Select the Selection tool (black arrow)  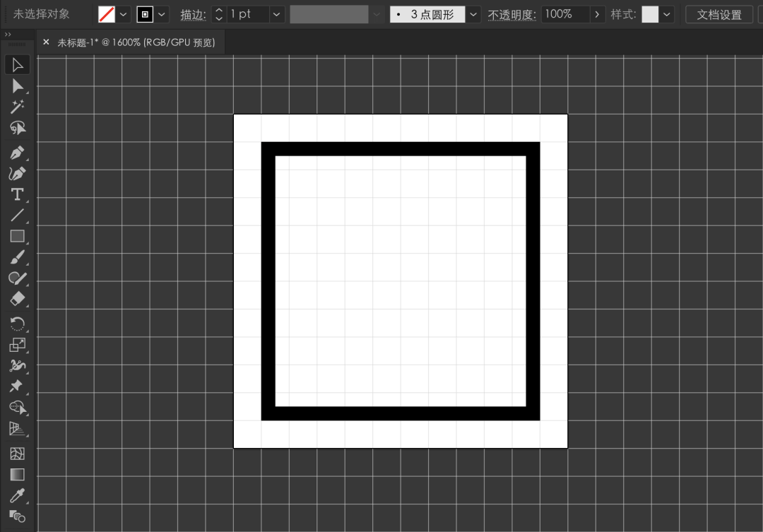pyautogui.click(x=18, y=65)
